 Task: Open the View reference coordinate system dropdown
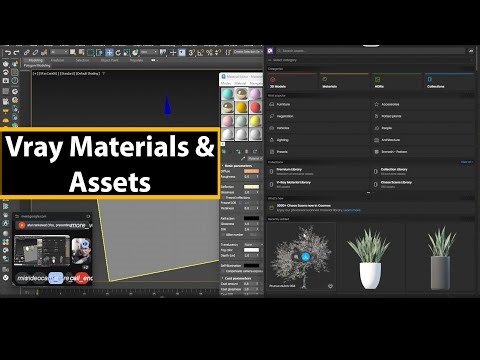coord(149,52)
